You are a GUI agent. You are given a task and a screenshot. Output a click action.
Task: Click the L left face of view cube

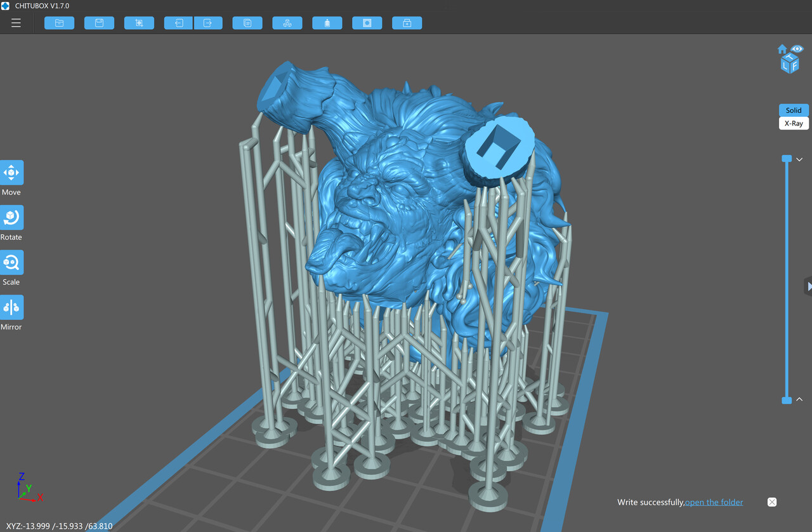(785, 66)
